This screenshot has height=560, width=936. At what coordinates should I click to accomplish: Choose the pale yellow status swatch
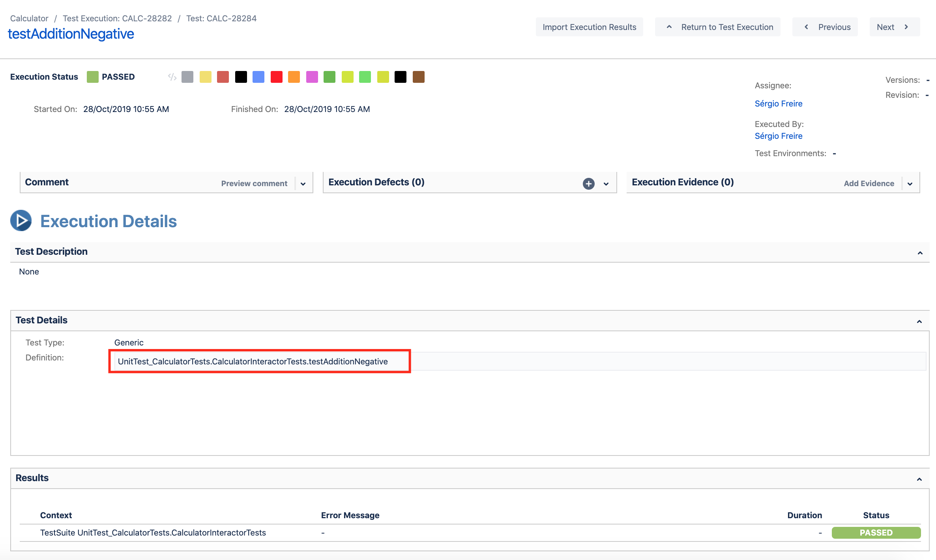click(x=205, y=77)
